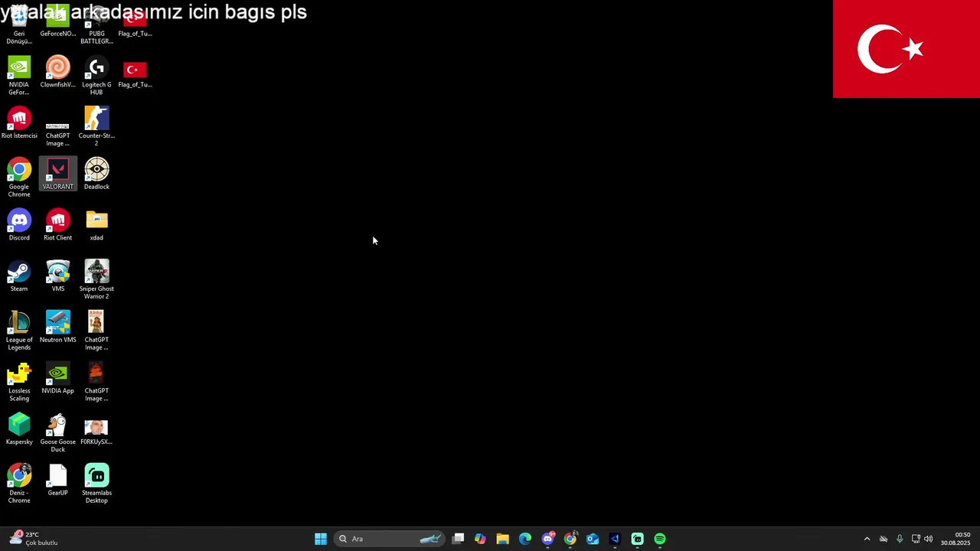Select the PUBG BATTLEGROUNDS shortcut

[96, 24]
